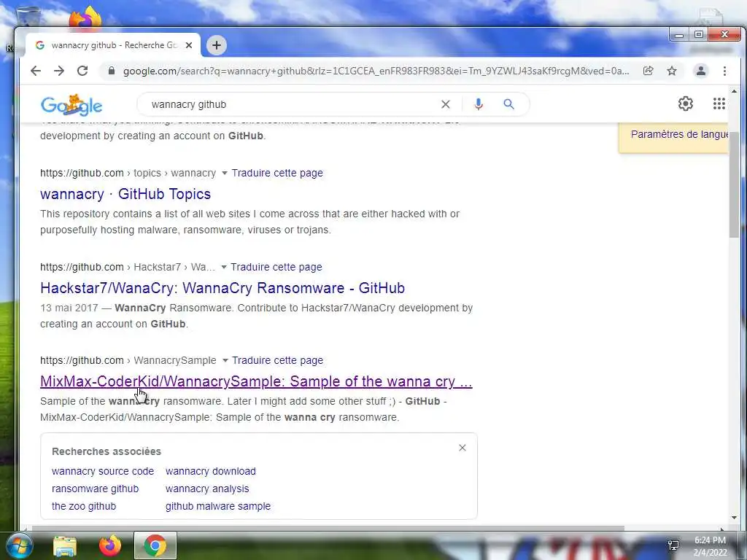Translate the Hackstar7 result page
Screen dimensions: 747x560
point(276,267)
